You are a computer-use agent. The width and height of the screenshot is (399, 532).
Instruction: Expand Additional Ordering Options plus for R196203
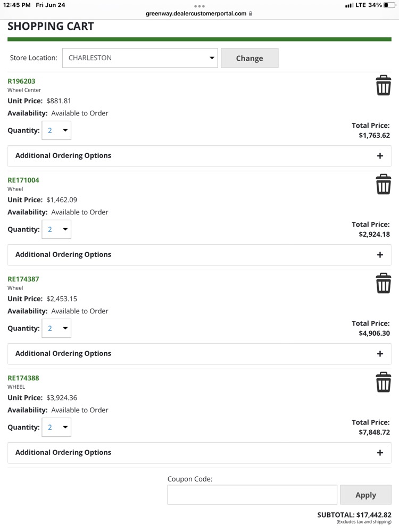tap(380, 156)
